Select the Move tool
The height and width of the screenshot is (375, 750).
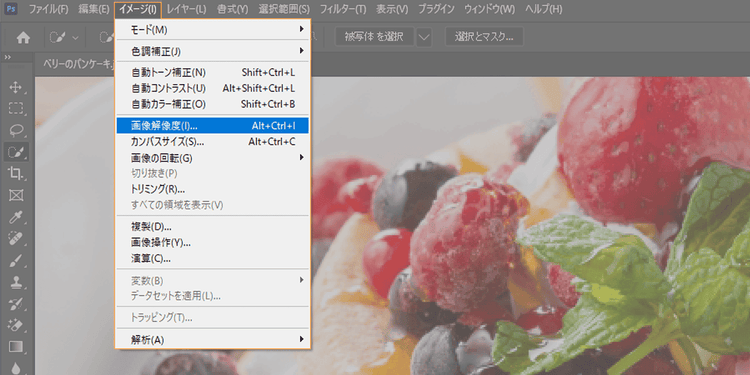click(x=16, y=87)
